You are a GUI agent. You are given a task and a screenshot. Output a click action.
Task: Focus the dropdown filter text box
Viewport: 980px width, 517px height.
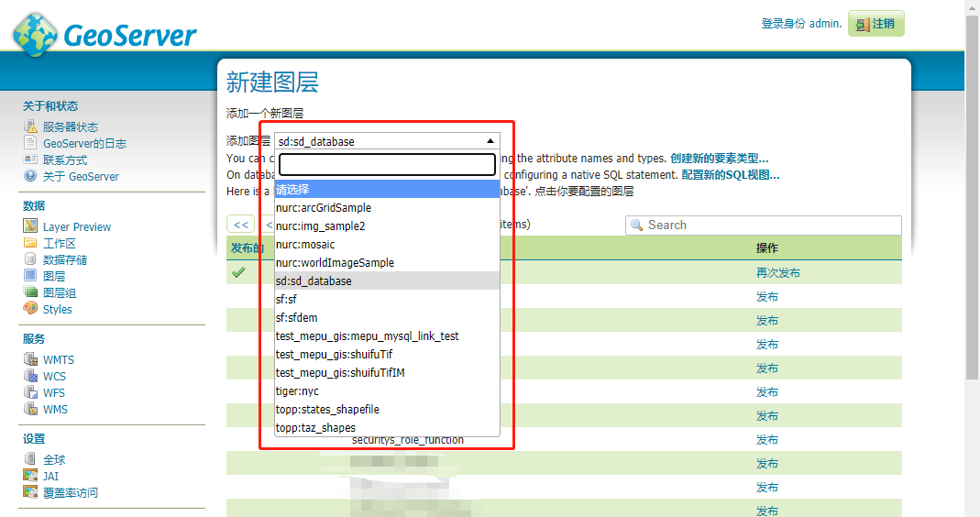(x=387, y=164)
